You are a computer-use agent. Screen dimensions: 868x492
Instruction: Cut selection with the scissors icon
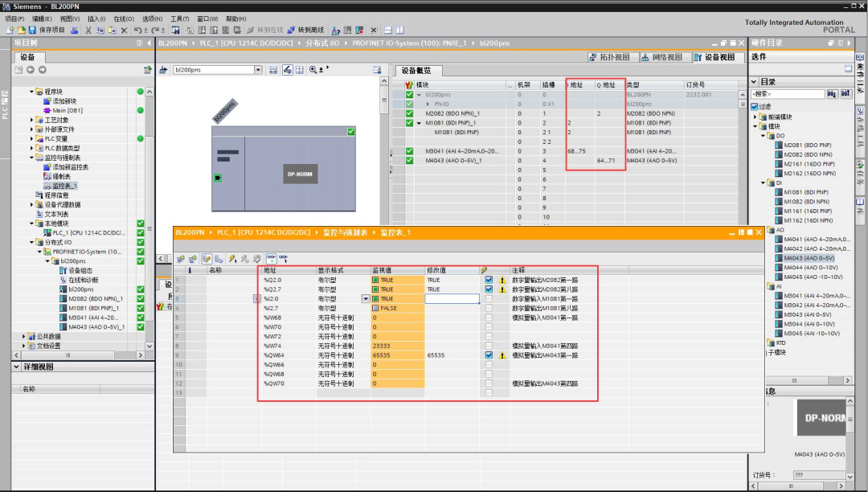(88, 30)
